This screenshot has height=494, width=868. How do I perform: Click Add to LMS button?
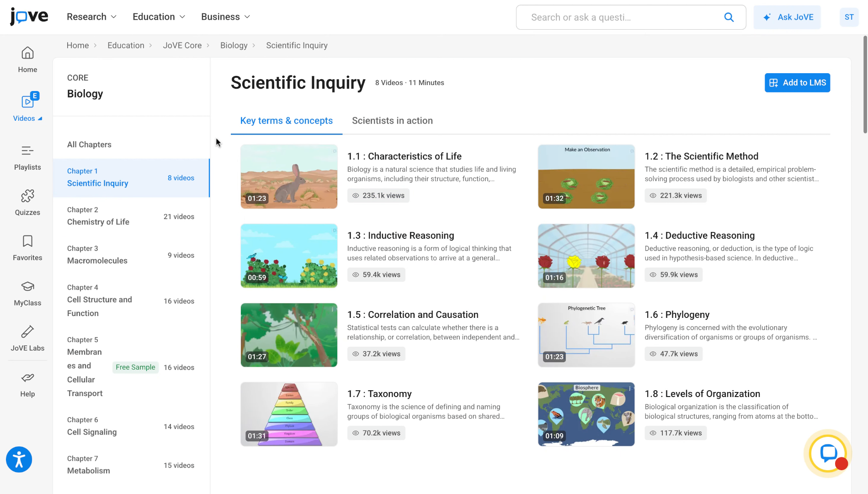pos(797,83)
